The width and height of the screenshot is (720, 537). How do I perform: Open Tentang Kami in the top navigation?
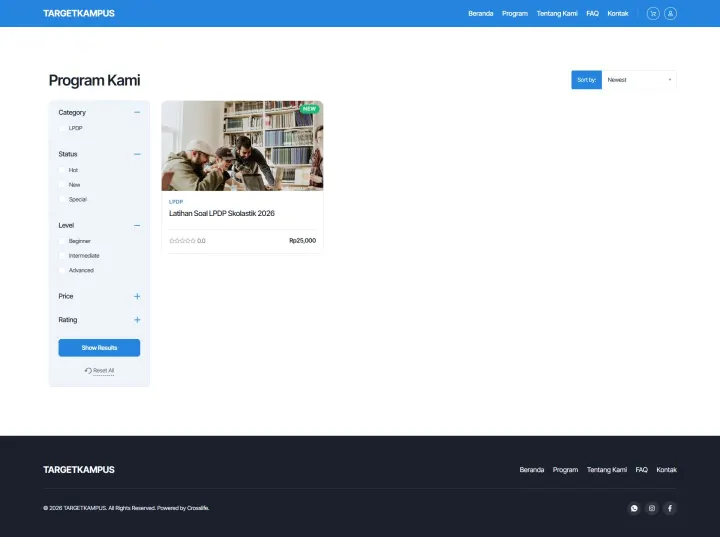click(557, 13)
